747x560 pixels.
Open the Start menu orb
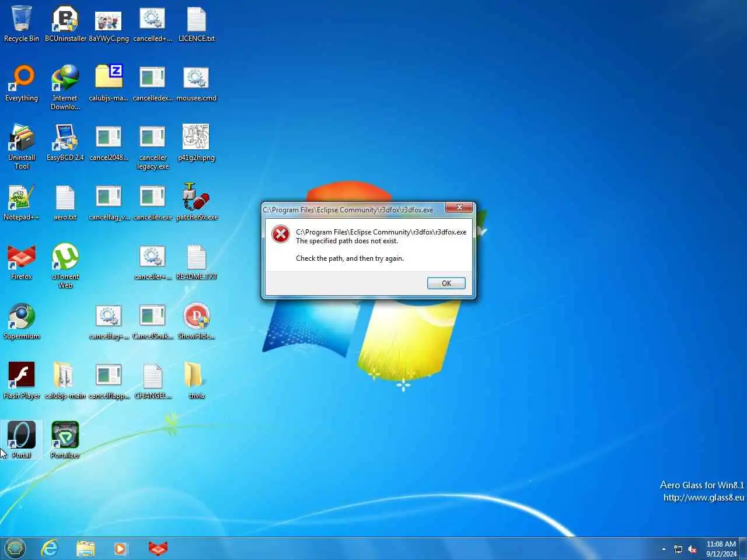point(15,548)
